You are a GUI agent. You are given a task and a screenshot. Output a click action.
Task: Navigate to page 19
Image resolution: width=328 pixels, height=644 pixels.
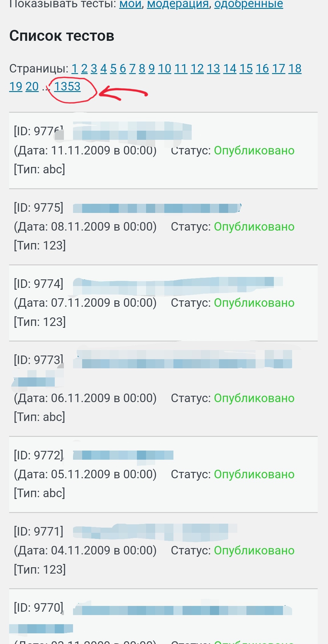16,87
